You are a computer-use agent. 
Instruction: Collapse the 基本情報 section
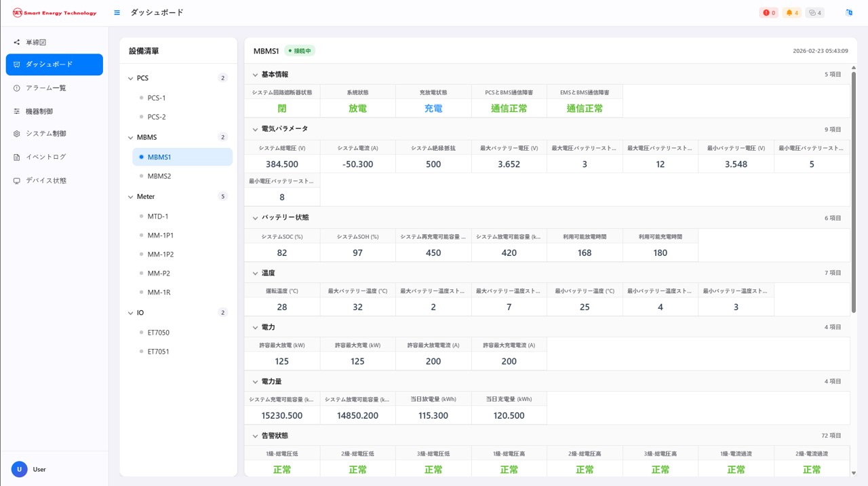[256, 75]
